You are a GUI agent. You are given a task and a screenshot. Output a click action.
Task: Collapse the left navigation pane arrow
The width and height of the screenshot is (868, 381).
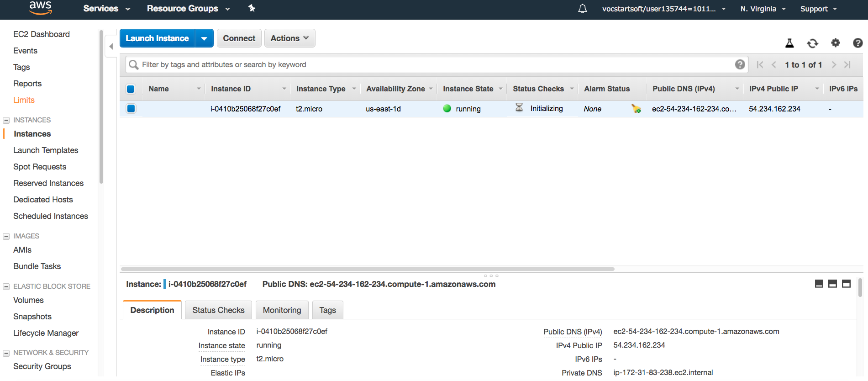click(x=111, y=46)
